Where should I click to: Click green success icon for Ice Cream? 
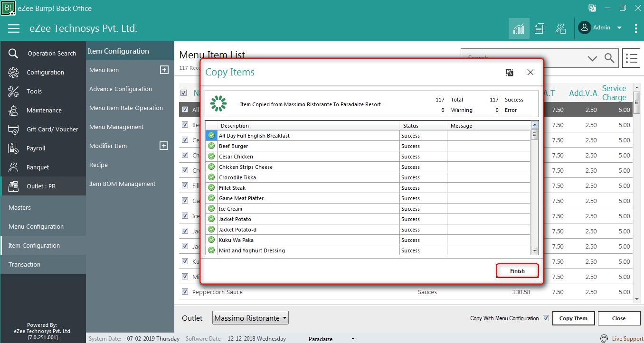point(211,209)
